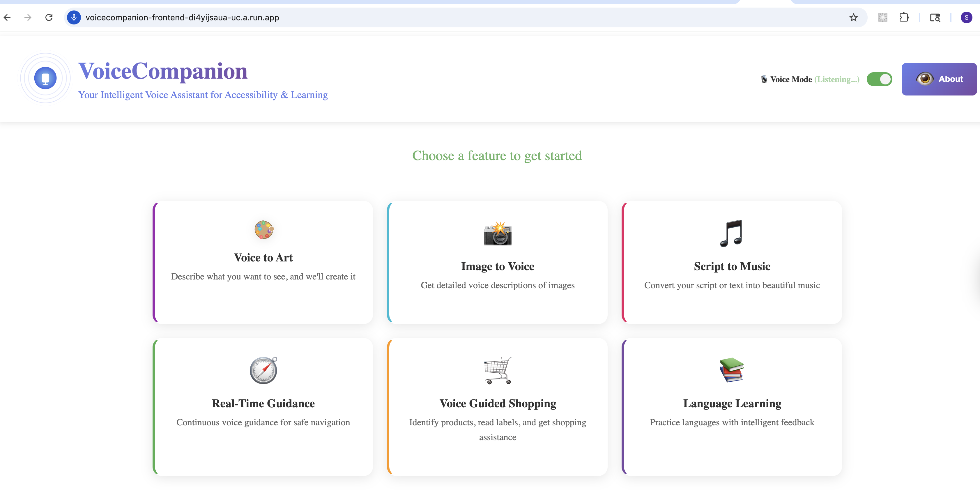
Task: Click the stacked books icon
Action: point(732,370)
